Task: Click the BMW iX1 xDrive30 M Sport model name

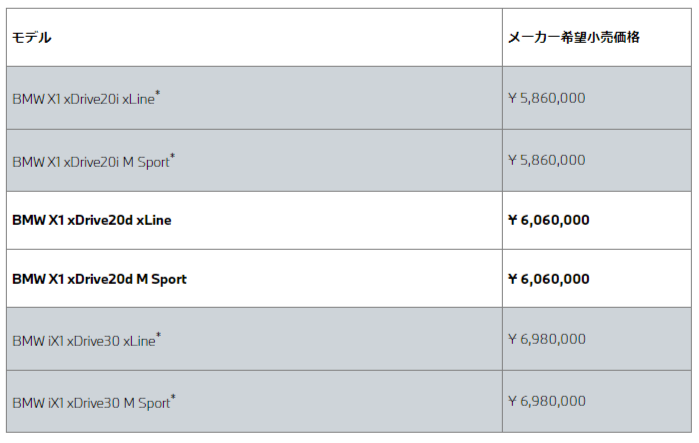Action: click(x=90, y=403)
